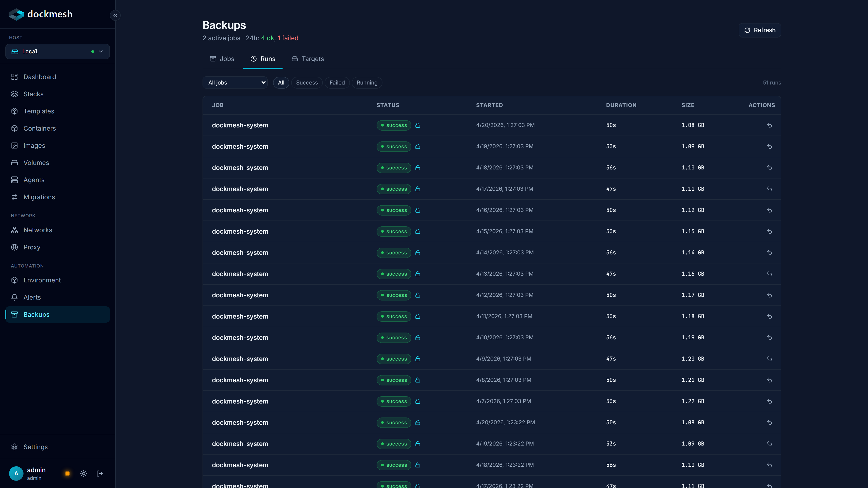Screen dimensions: 868x488
Task: Click the orange status indicator near admin
Action: click(67, 473)
